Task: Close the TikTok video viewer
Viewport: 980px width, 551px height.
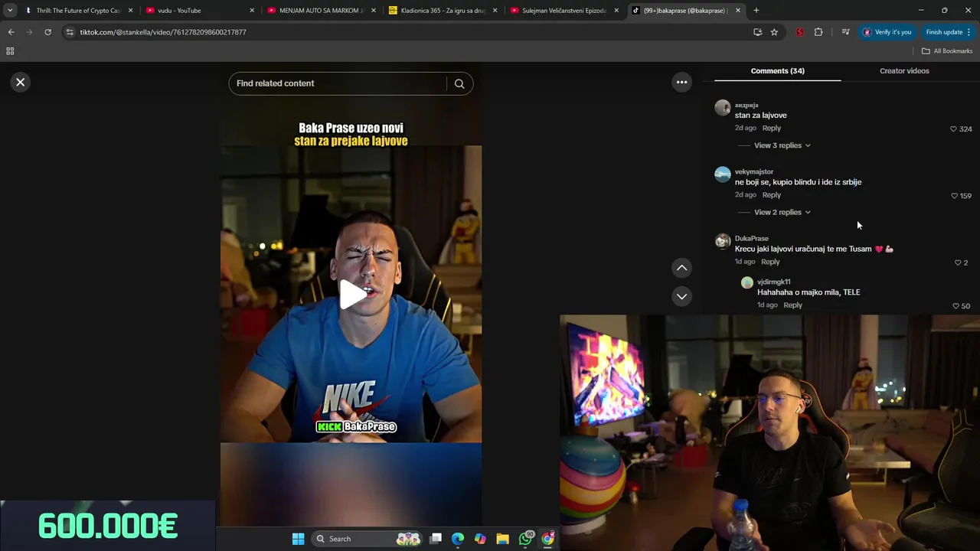Action: click(x=21, y=82)
